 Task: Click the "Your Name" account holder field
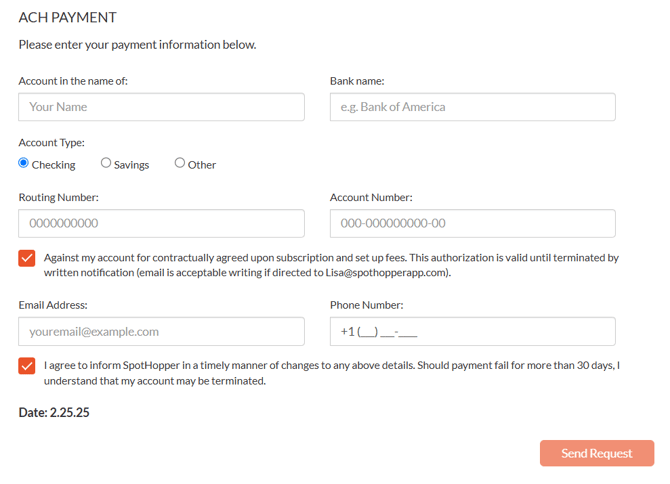click(x=161, y=107)
